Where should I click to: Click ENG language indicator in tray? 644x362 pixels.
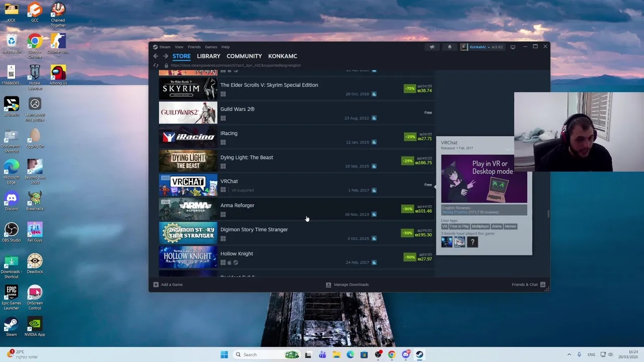click(x=591, y=354)
